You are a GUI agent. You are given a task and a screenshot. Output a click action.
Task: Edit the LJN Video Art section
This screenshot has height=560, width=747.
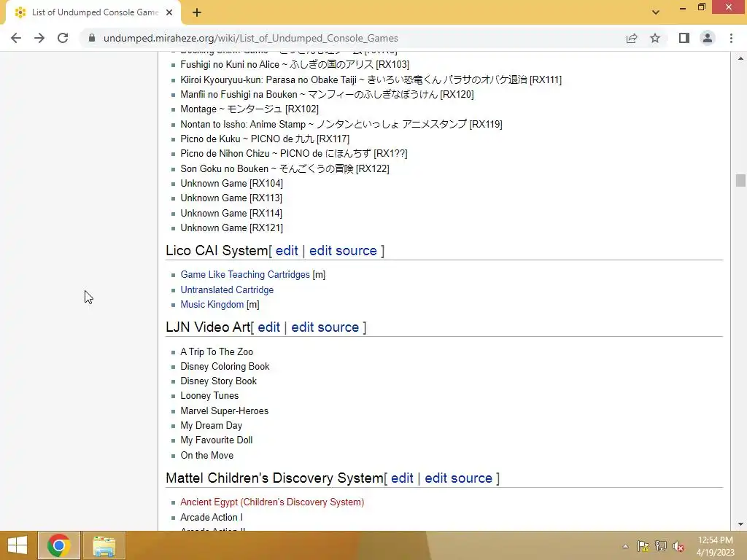coord(268,327)
